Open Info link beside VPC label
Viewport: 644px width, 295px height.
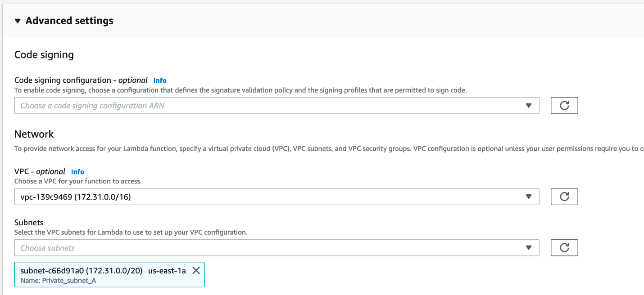click(x=77, y=172)
